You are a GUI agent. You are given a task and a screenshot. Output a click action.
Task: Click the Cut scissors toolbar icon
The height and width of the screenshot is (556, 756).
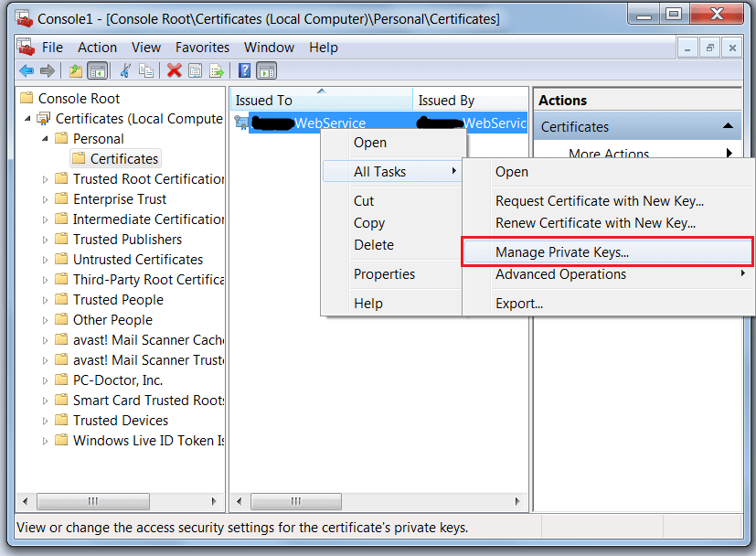click(125, 71)
